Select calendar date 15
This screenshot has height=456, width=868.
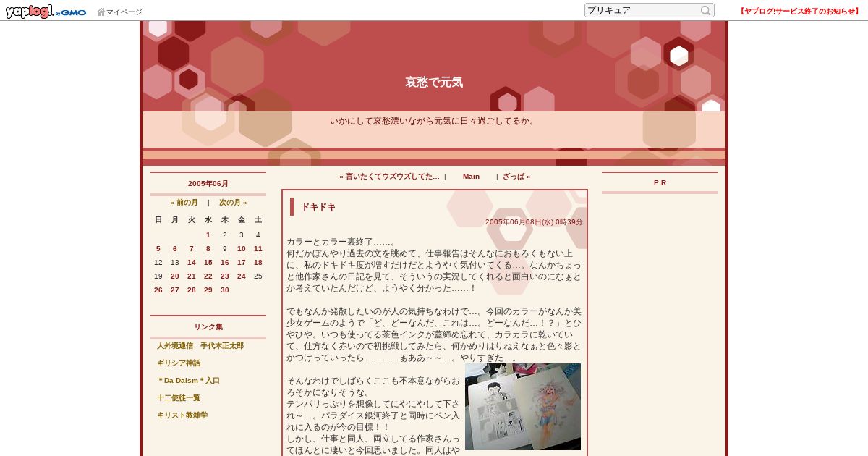[x=208, y=263]
